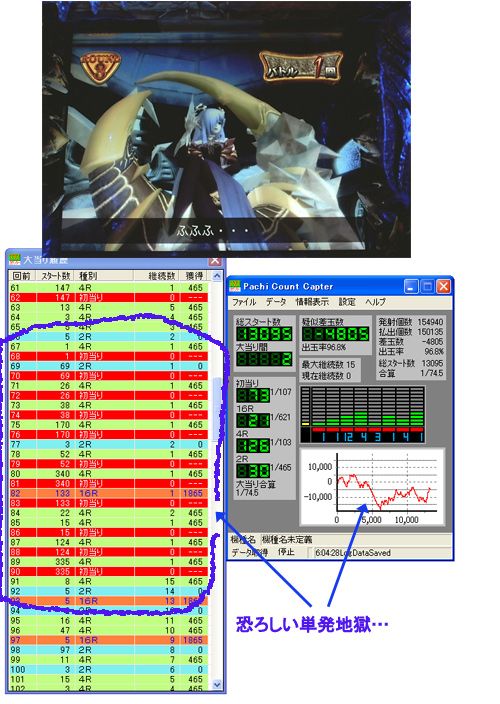Viewport: 500px width, 704px height.
Task: Click the 払出個数 150135 value
Action: (430, 332)
